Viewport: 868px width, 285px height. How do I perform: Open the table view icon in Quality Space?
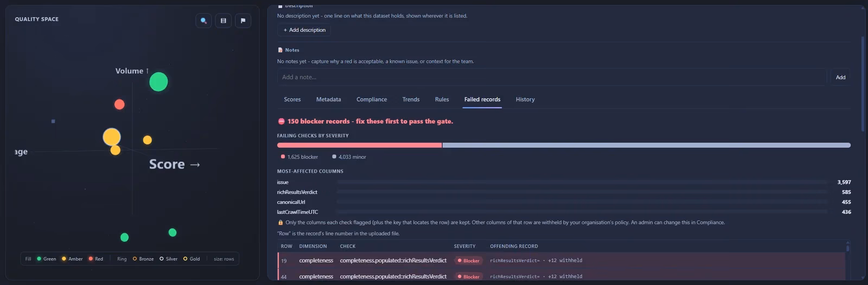click(x=223, y=21)
